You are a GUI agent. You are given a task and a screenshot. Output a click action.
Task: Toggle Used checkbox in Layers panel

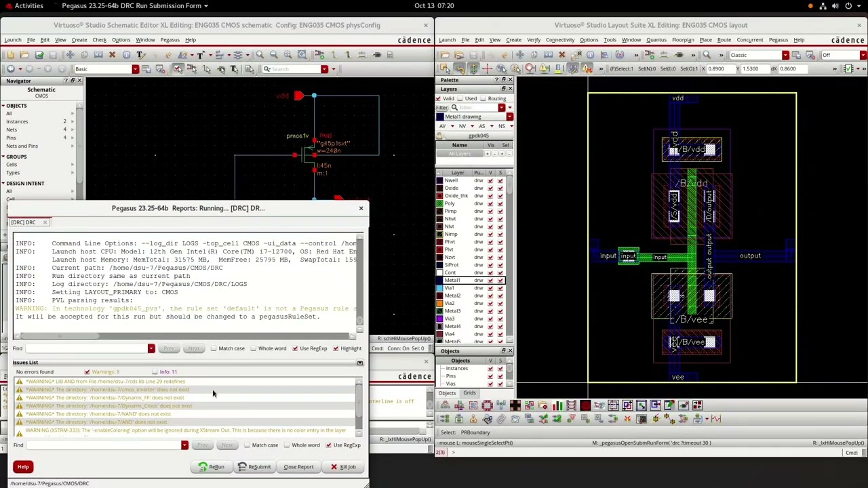point(460,98)
